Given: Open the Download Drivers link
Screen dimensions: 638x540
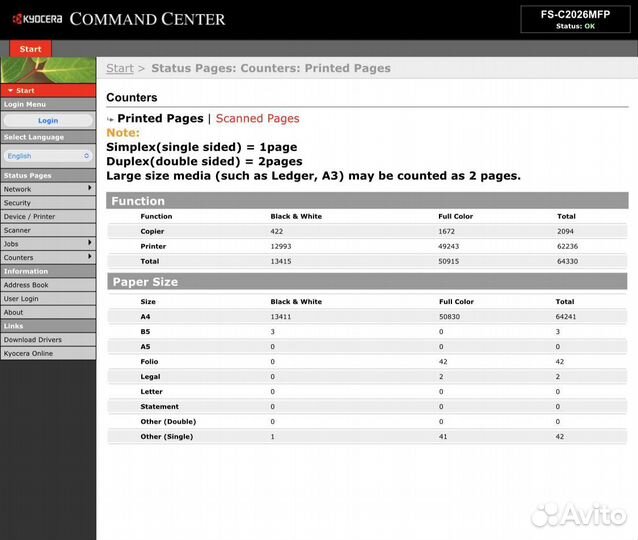Looking at the screenshot, I should pos(48,339).
